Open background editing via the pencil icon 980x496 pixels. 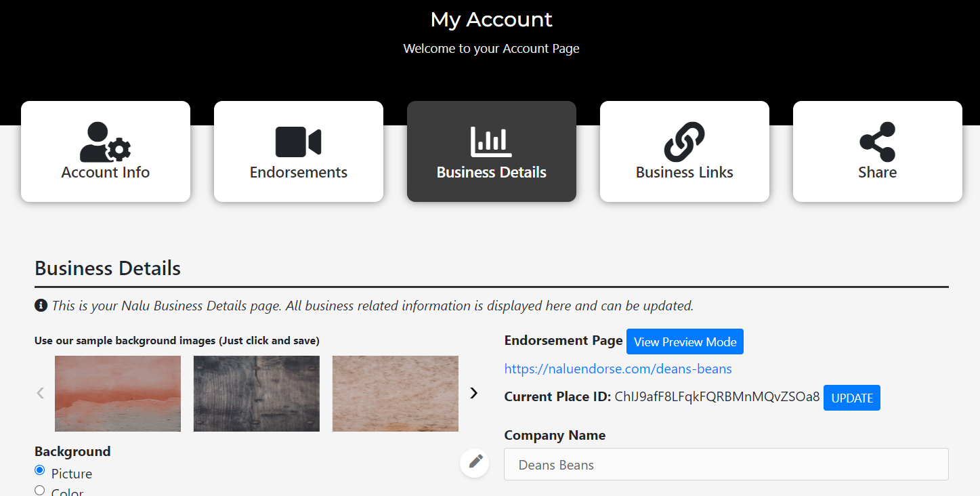point(474,462)
